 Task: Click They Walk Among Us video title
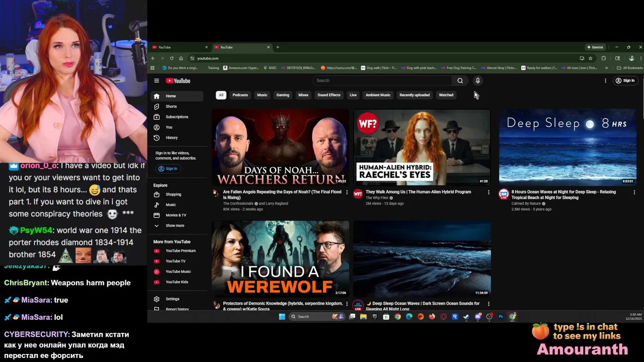(418, 192)
